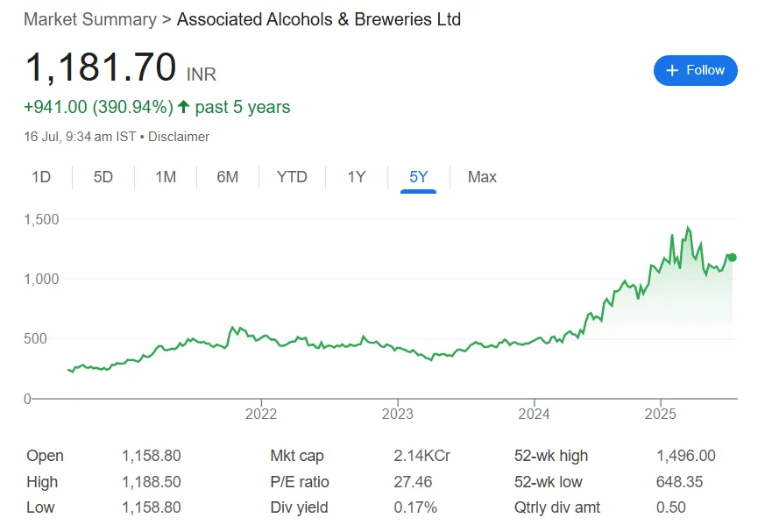Click the 2022 x-axis label

261,414
